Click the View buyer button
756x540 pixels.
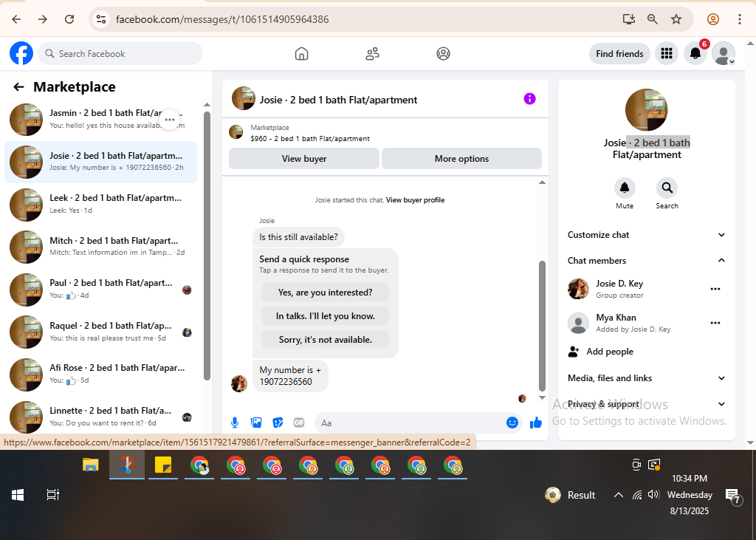coord(303,159)
